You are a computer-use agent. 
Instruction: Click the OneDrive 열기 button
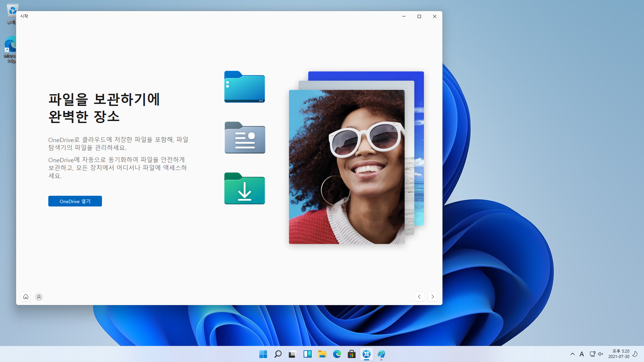(x=75, y=201)
